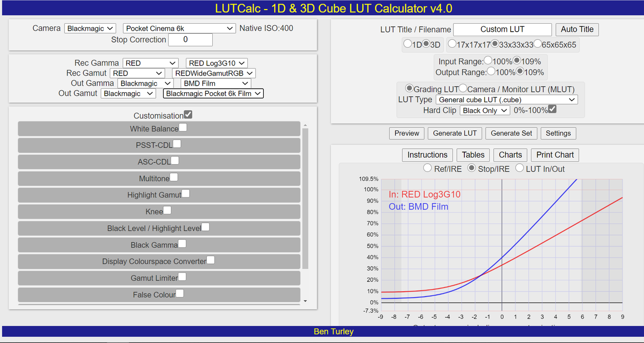Set Input Range to 109%
Screen dimensions: 644x343
coord(517,60)
